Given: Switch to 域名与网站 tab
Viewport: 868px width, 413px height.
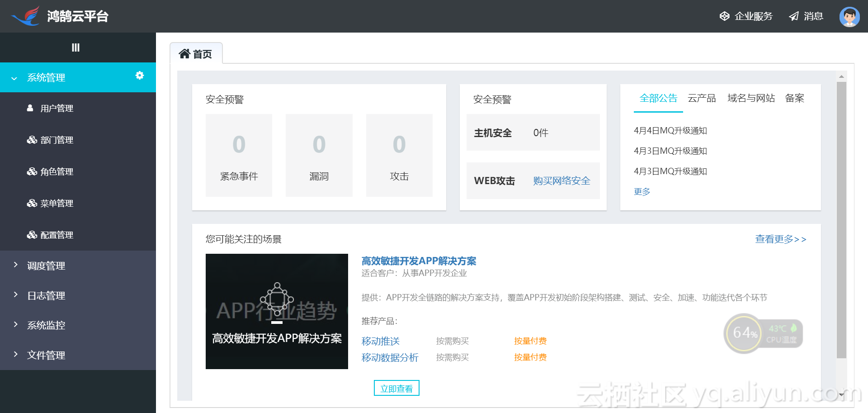Looking at the screenshot, I should pos(751,98).
